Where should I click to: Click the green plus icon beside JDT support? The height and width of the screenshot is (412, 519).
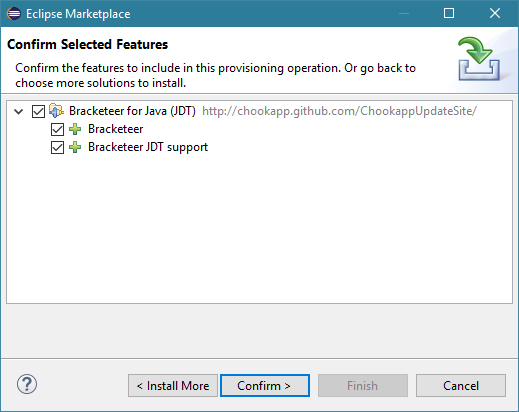click(75, 147)
